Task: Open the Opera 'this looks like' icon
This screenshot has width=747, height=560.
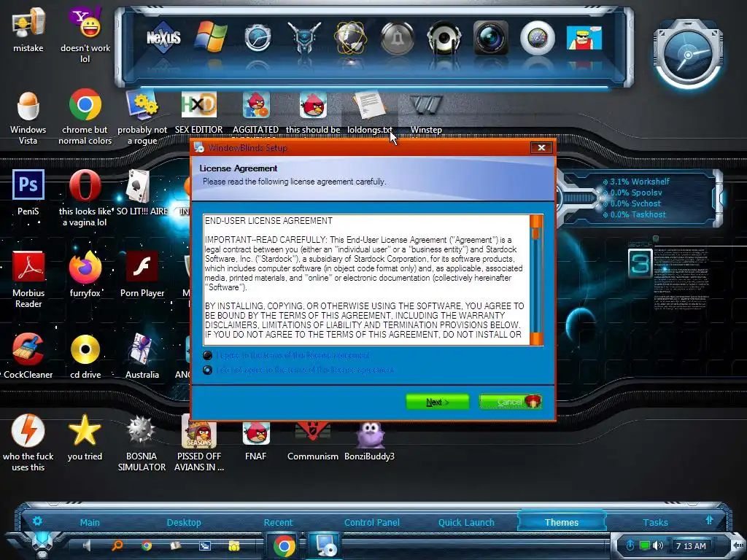Action: pos(85,198)
